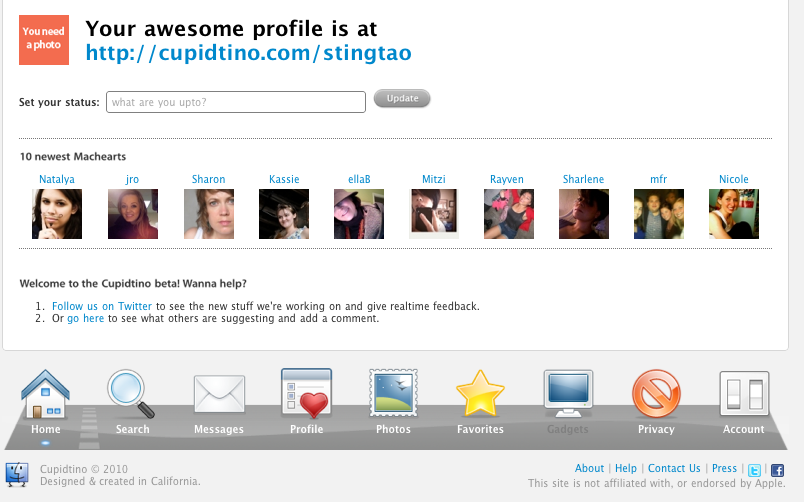804x502 pixels.
Task: Click the Photos label in the dock
Action: (393, 429)
